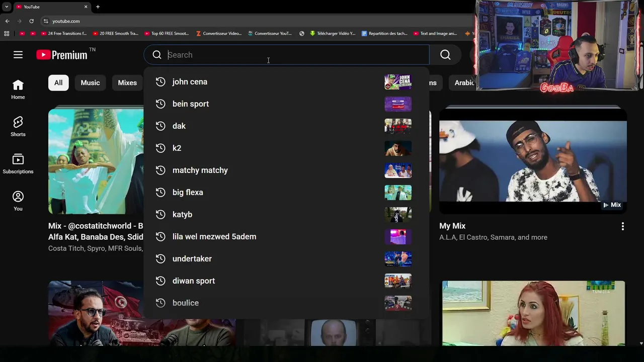Open Convertisseur Video bookmark
Viewport: 644px width, 362px height.
pyautogui.click(x=219, y=34)
